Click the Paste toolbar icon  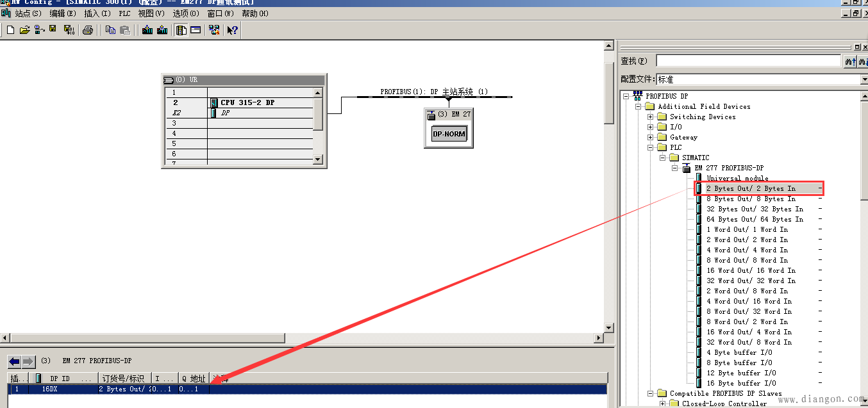click(x=125, y=30)
